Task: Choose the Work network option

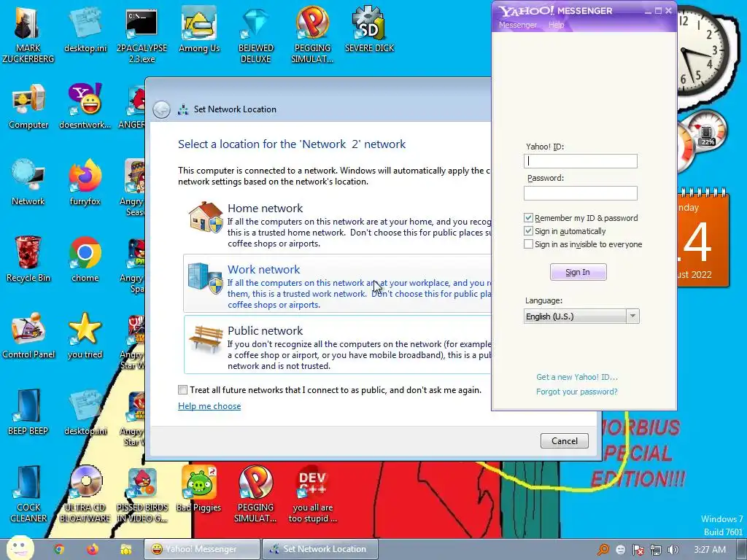Action: 337,284
